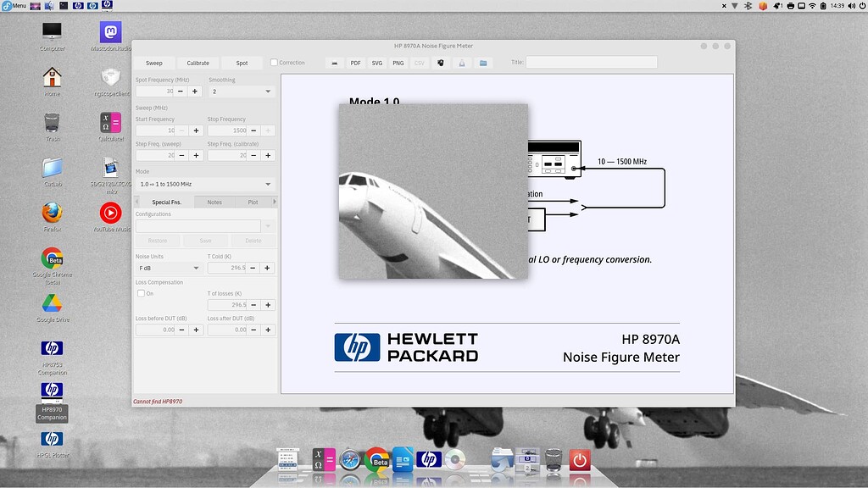
Task: Open the Mode dropdown
Action: (203, 185)
